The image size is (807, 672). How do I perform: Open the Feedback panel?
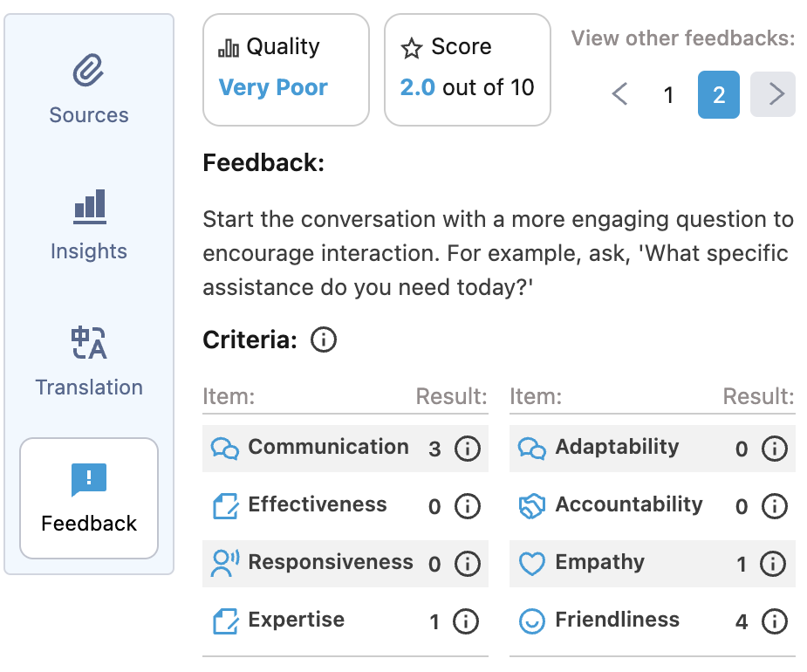tap(88, 497)
